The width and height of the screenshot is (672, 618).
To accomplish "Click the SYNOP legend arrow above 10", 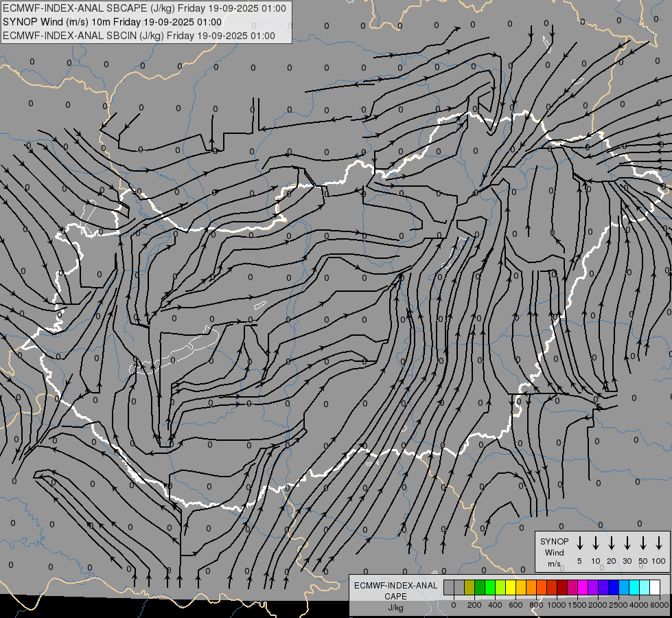I will coord(596,543).
